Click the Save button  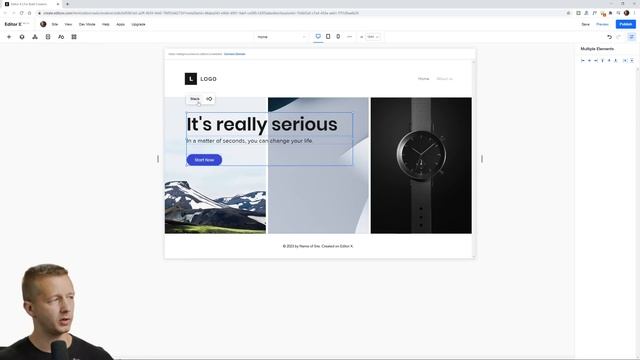tap(585, 24)
